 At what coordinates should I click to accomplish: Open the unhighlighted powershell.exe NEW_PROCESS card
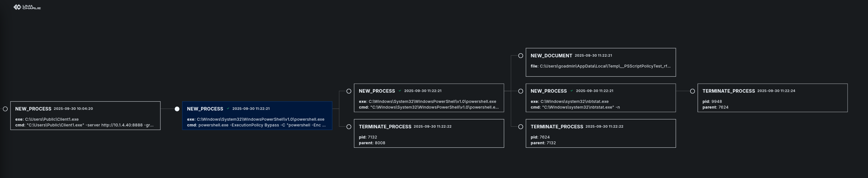tap(429, 98)
